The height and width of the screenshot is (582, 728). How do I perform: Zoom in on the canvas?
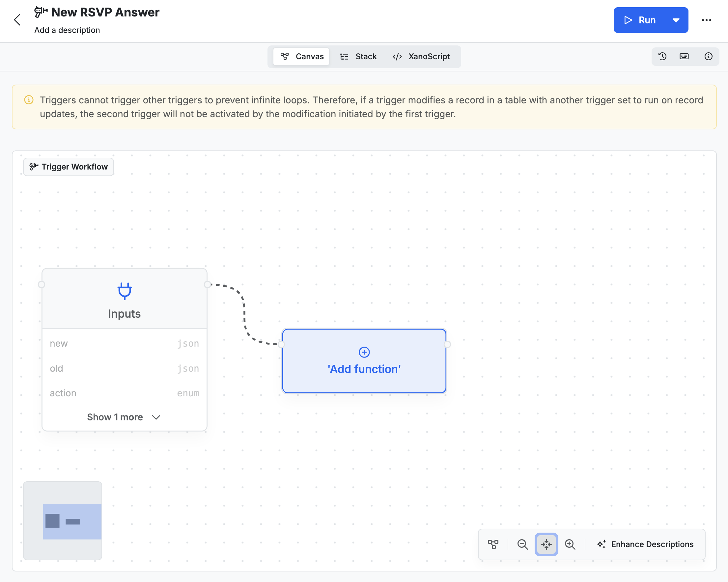(x=570, y=544)
